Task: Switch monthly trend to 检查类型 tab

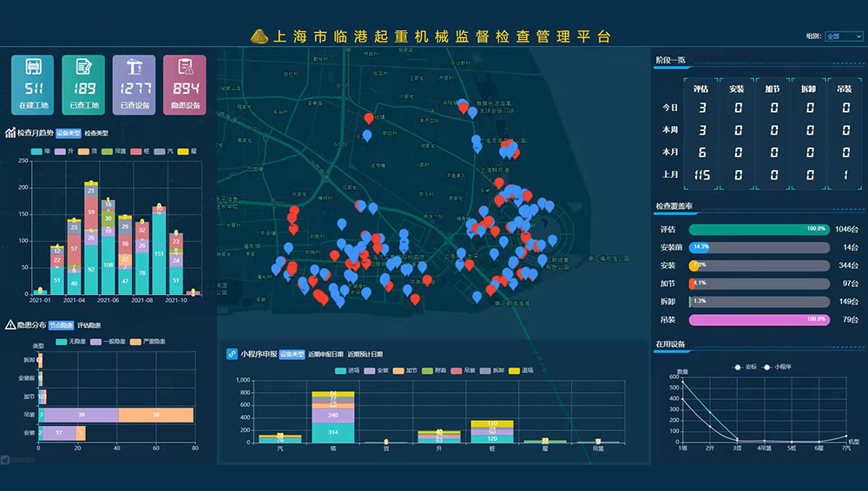Action: tap(96, 133)
